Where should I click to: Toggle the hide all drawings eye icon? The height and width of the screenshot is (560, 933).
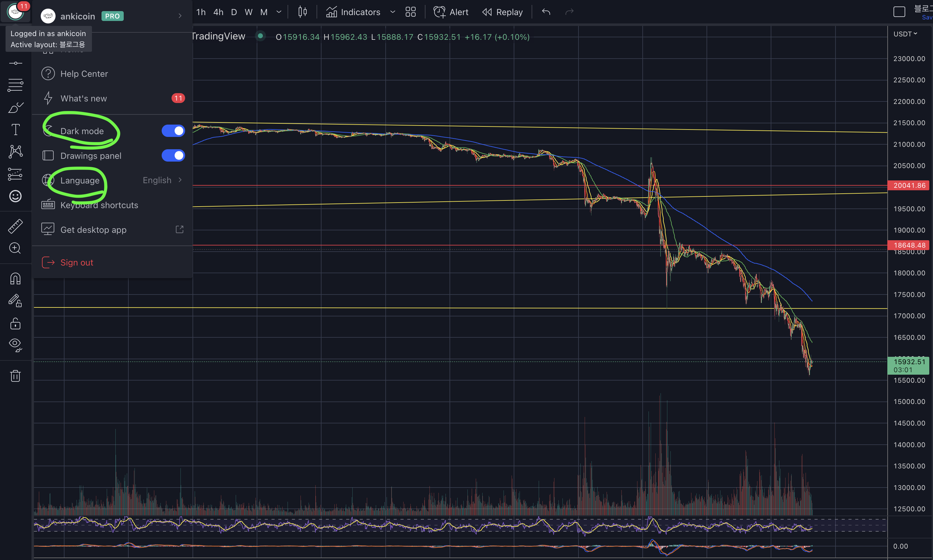[x=15, y=344]
